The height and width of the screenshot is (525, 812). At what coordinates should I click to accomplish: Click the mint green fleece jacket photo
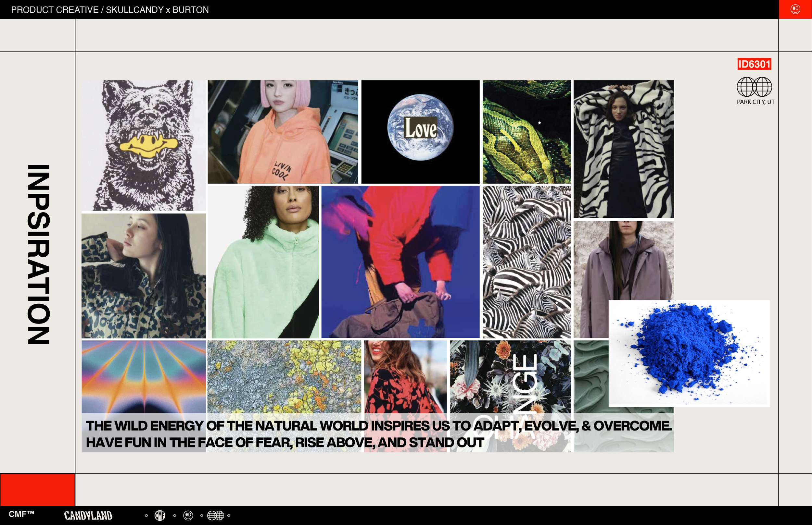[x=263, y=262]
